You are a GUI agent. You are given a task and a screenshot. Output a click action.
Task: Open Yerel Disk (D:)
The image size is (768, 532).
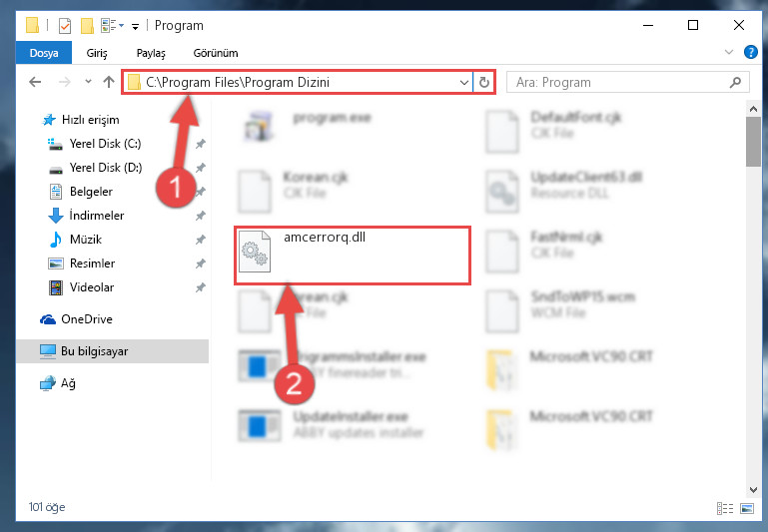106,168
